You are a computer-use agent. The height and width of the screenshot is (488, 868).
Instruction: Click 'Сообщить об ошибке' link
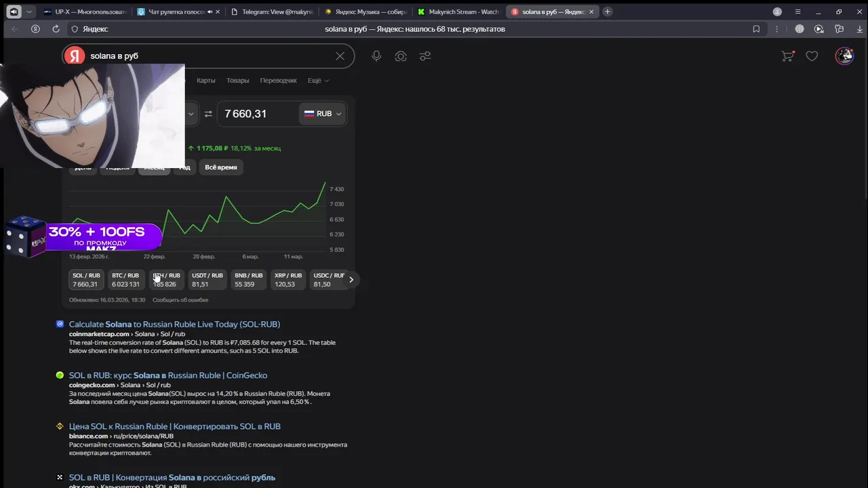[x=180, y=300]
